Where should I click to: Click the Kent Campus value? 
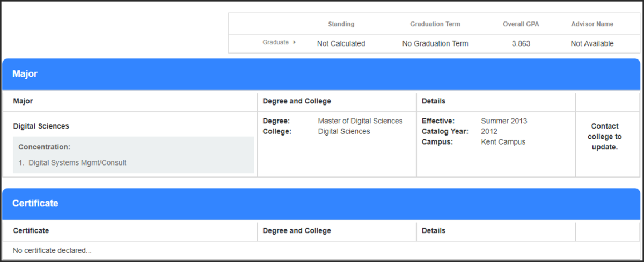pyautogui.click(x=503, y=142)
